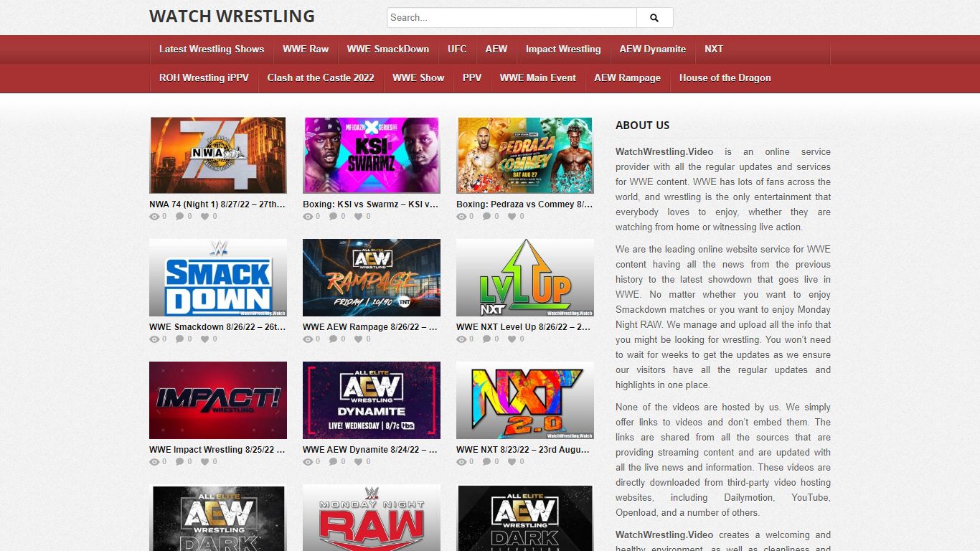
Task: Click the heart icon under AEW Dynamite 8/24/22
Action: (x=359, y=461)
